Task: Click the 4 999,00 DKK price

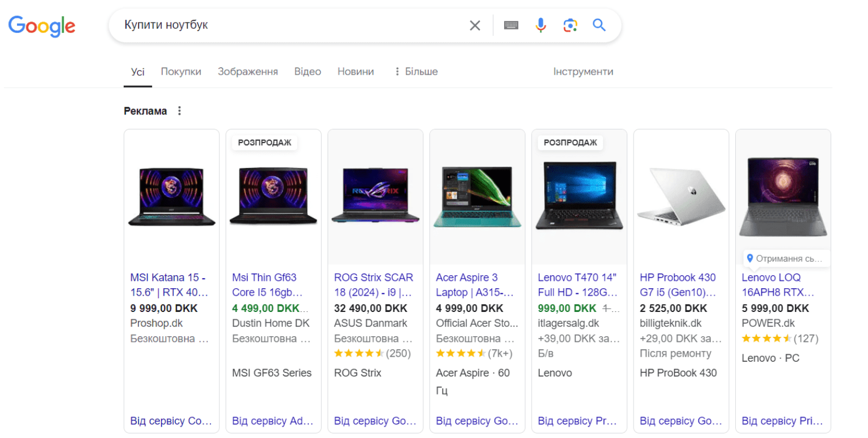Action: tap(470, 308)
